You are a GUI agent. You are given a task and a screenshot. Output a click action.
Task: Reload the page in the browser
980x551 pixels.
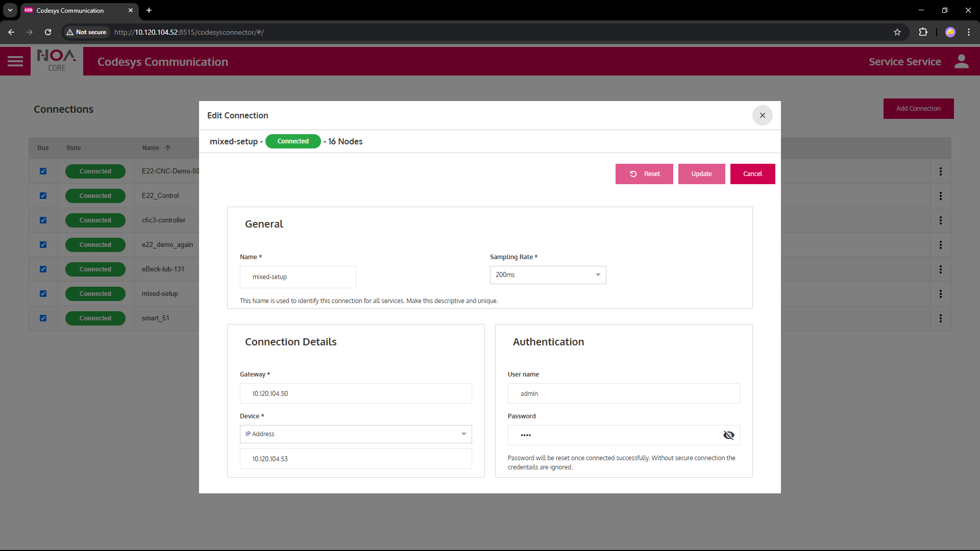pyautogui.click(x=48, y=32)
